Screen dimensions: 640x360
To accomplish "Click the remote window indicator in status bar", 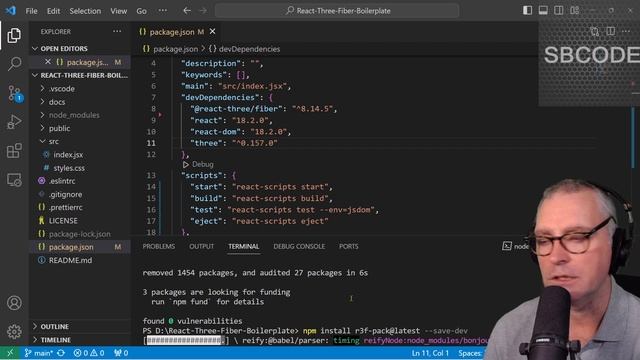I will (x=10, y=353).
